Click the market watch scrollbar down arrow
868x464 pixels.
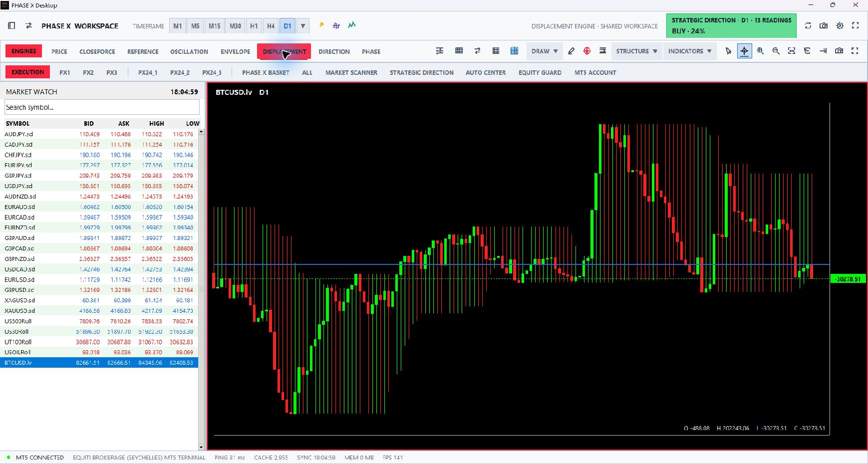click(x=201, y=447)
